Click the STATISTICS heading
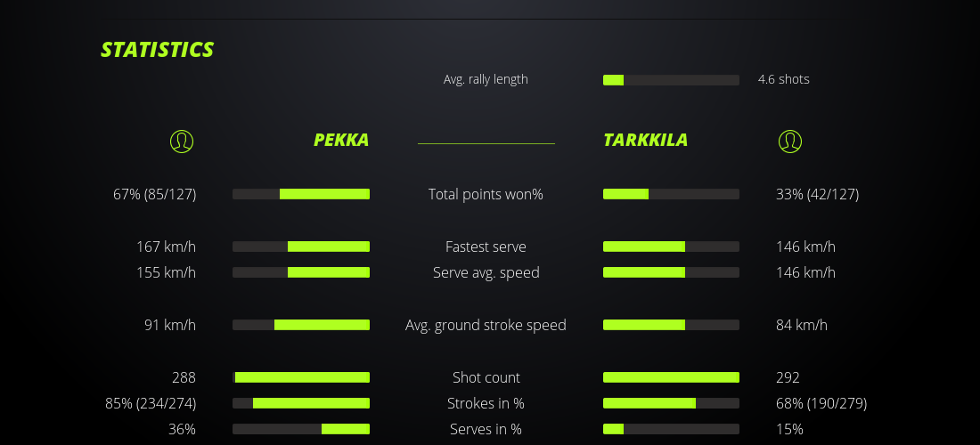Viewport: 980px width, 445px height. coord(157,50)
